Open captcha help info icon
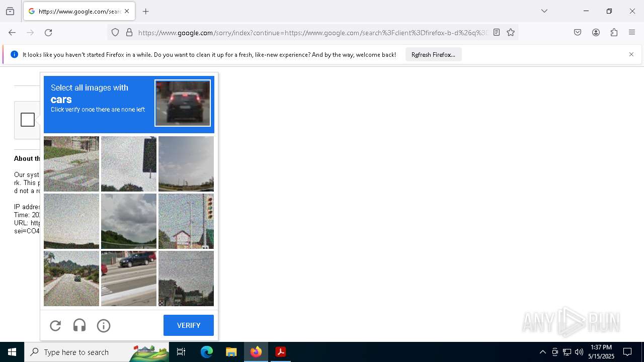Viewport: 644px width, 362px height. [x=104, y=325]
